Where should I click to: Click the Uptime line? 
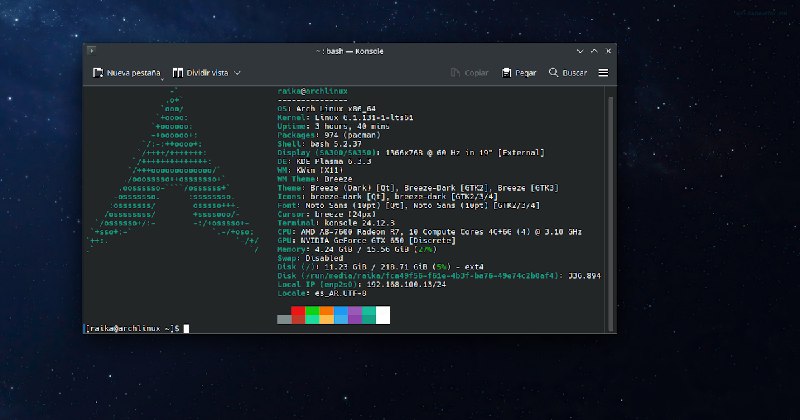[334, 126]
